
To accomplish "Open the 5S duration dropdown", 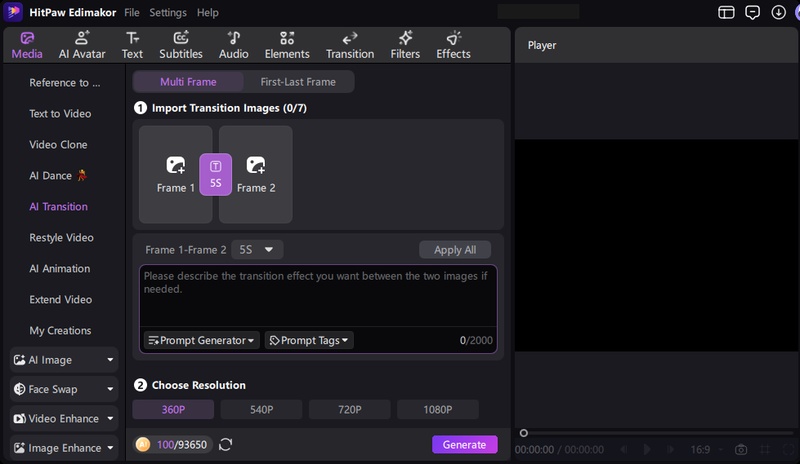I will coord(257,250).
